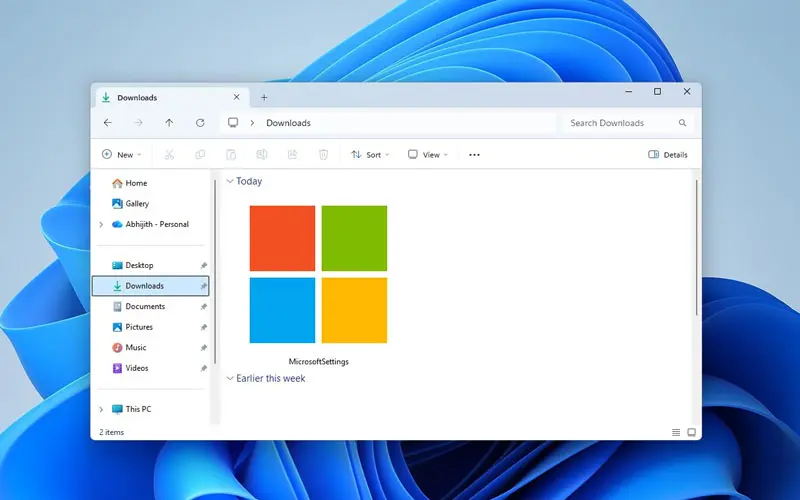Click the Earlier this week header label

click(270, 378)
